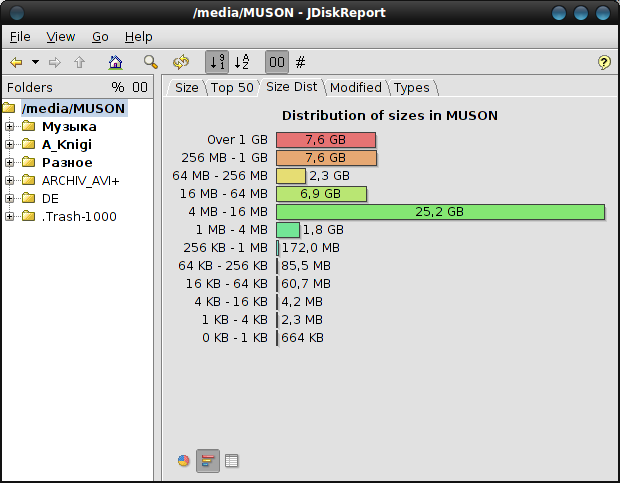Toggle sort alphabetically A-Z button
Image resolution: width=620 pixels, height=483 pixels.
(x=242, y=62)
